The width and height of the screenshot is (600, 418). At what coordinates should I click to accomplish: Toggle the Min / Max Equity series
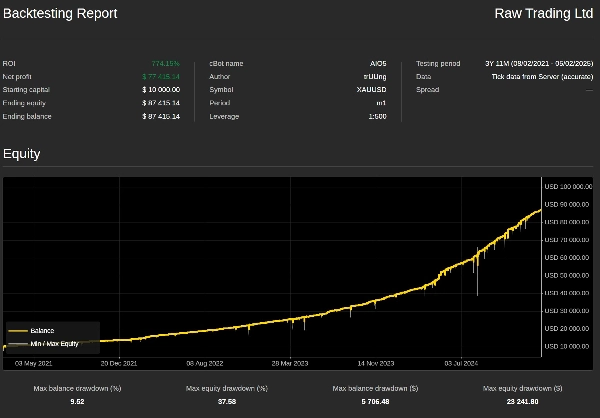click(x=54, y=343)
